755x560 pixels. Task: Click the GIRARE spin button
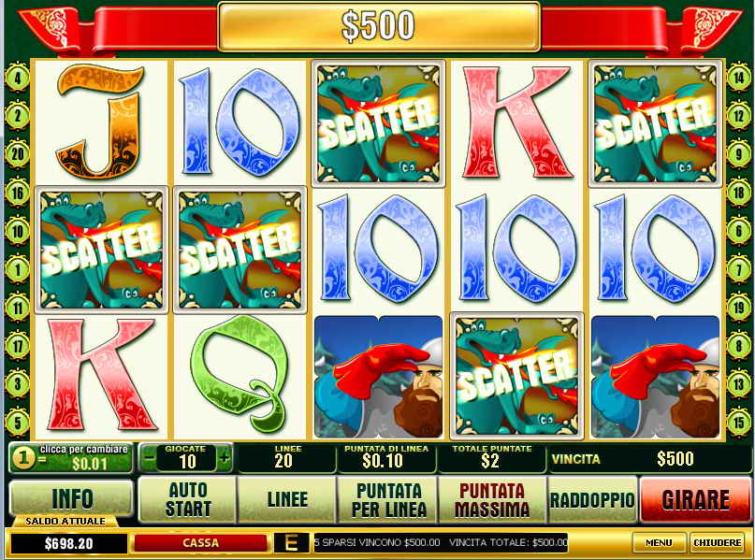click(x=695, y=500)
